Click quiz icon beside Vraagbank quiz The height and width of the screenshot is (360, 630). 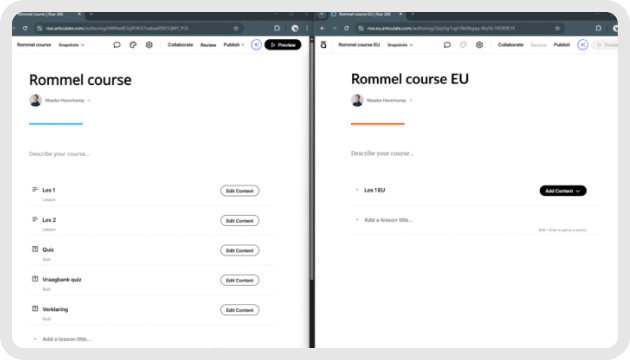pos(35,279)
